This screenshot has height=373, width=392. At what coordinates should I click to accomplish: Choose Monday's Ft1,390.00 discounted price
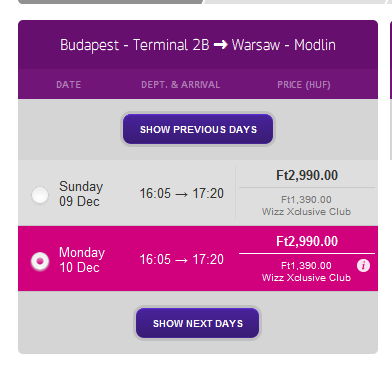point(306,266)
